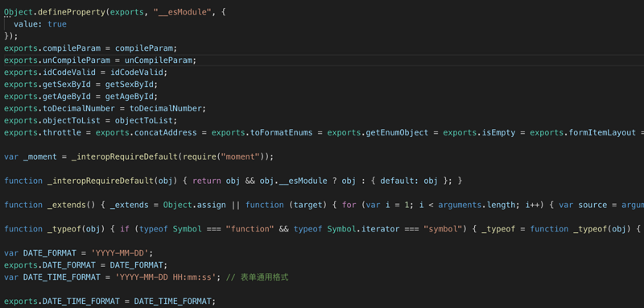Screen dimensions: 644x308
Task: Click 'Object.assign' in the _extends line
Action: point(194,205)
